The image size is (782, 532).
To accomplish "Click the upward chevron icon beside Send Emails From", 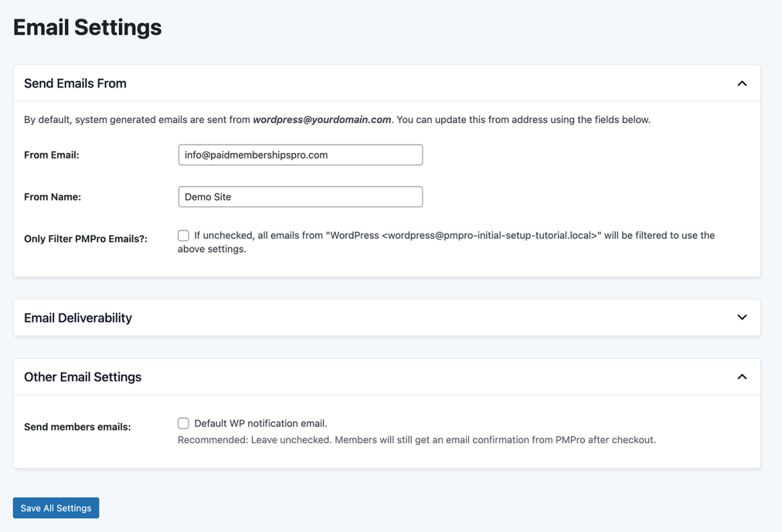I will pyautogui.click(x=741, y=83).
